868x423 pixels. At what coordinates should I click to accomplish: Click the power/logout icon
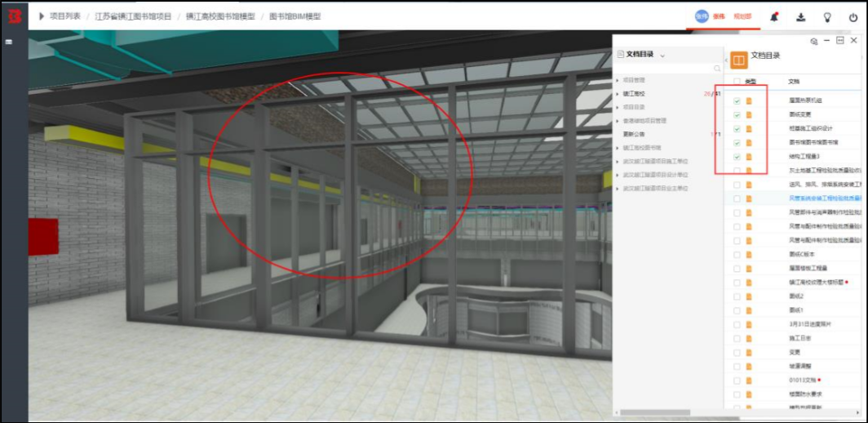[853, 17]
